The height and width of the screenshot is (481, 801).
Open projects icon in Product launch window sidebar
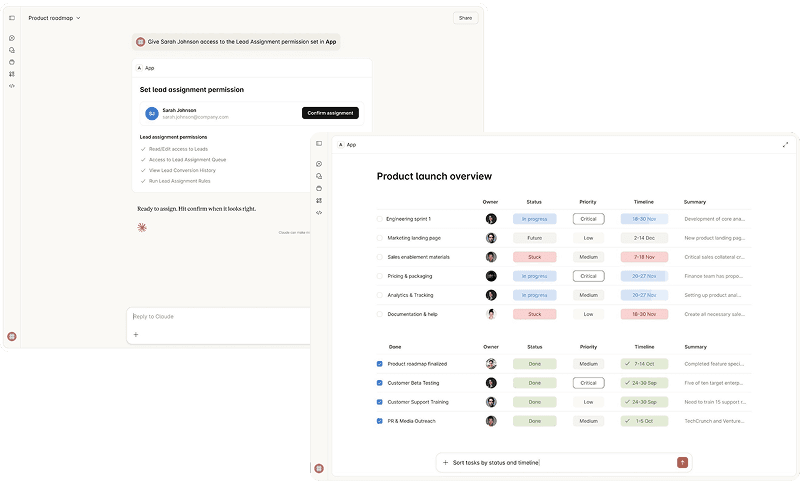319,188
